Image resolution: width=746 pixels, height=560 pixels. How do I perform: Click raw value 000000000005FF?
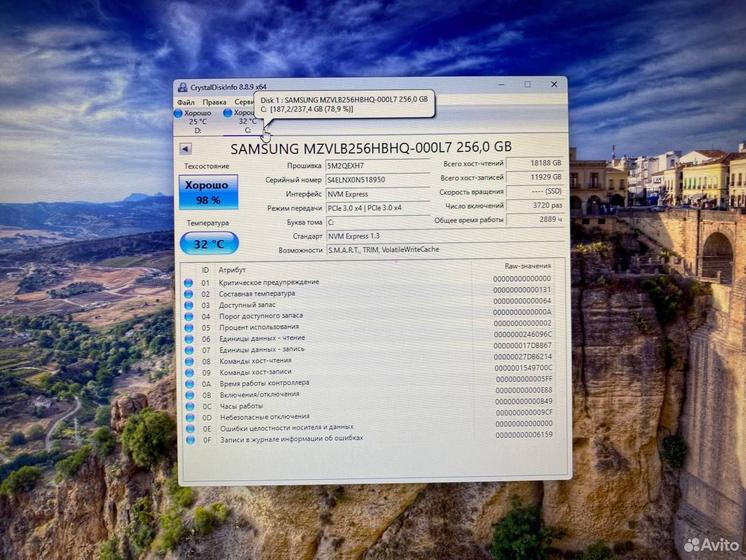point(524,379)
